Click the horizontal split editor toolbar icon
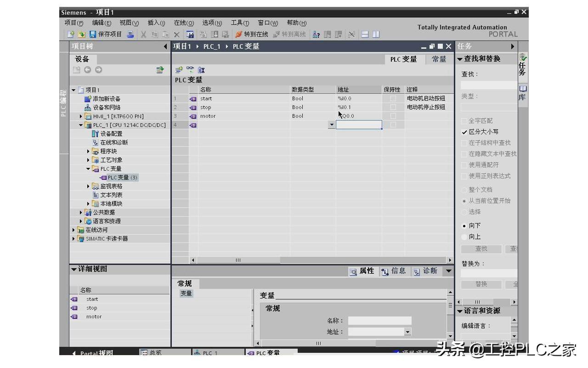588x368 pixels. coord(365,34)
